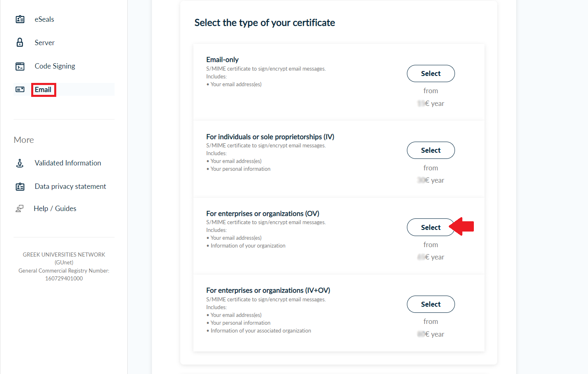The width and height of the screenshot is (588, 374).
Task: Choose Select for individuals (IV) certificate
Action: [430, 150]
